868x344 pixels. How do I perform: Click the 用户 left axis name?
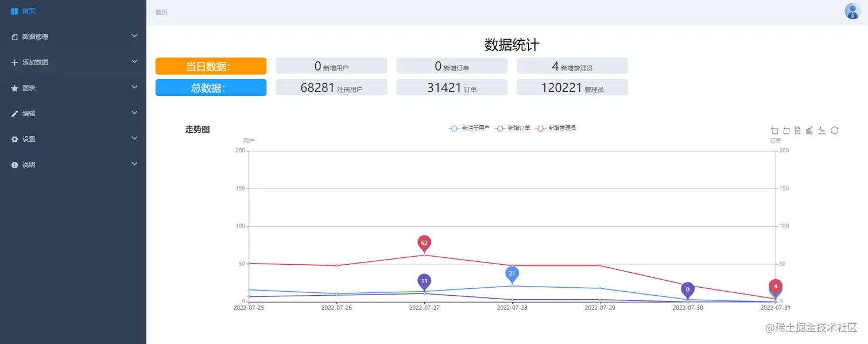click(249, 141)
